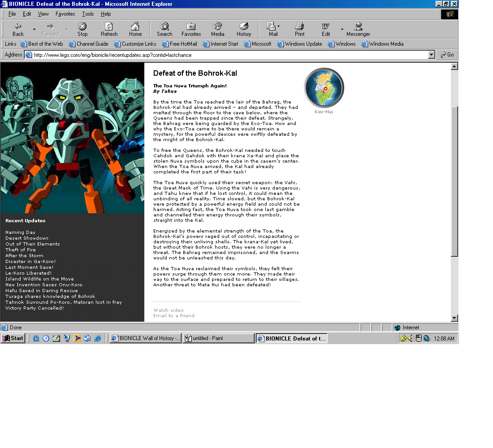
Task: Open the Help menu
Action: click(106, 14)
